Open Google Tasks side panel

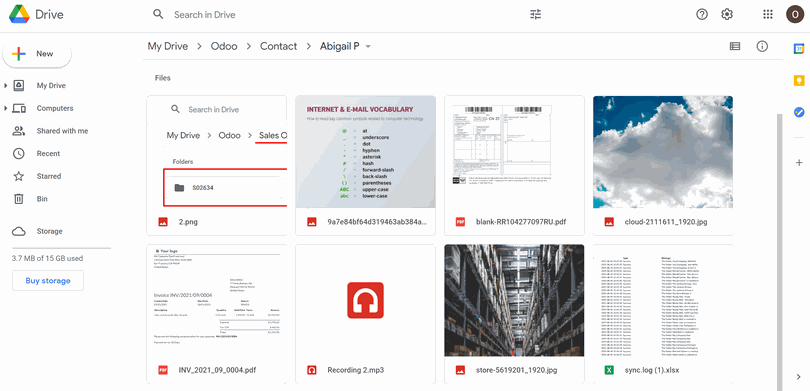[799, 112]
